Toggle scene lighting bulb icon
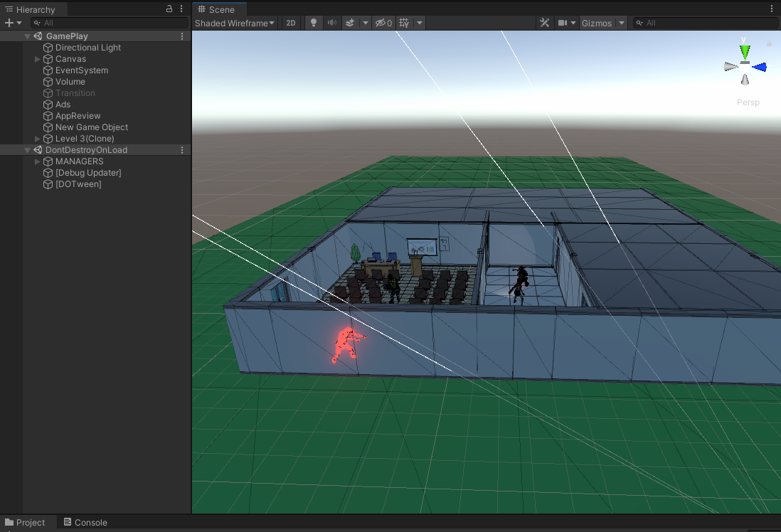This screenshot has height=532, width=781. click(x=313, y=23)
